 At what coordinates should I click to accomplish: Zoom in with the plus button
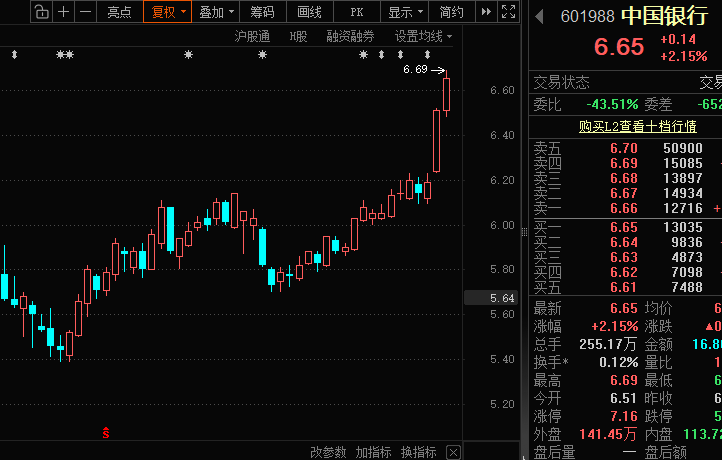[64, 12]
